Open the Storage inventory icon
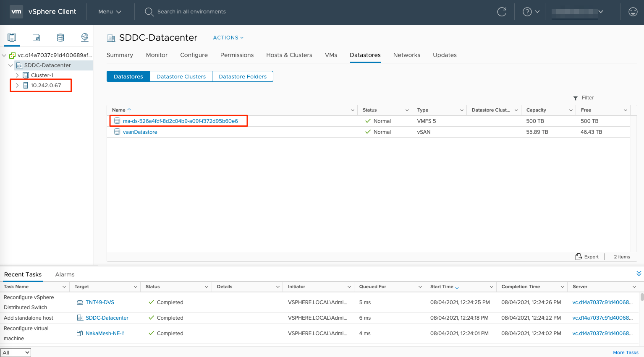 (x=60, y=38)
